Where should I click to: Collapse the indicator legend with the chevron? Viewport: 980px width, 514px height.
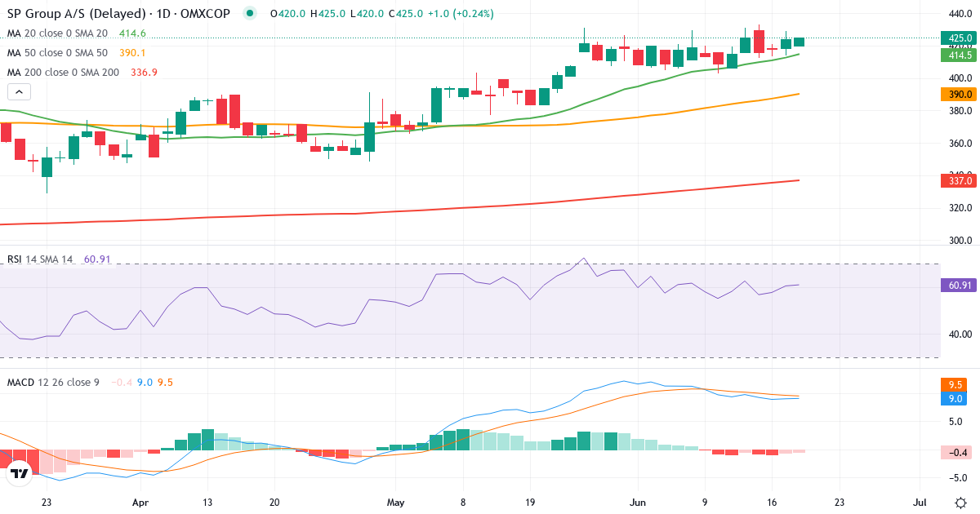19,91
